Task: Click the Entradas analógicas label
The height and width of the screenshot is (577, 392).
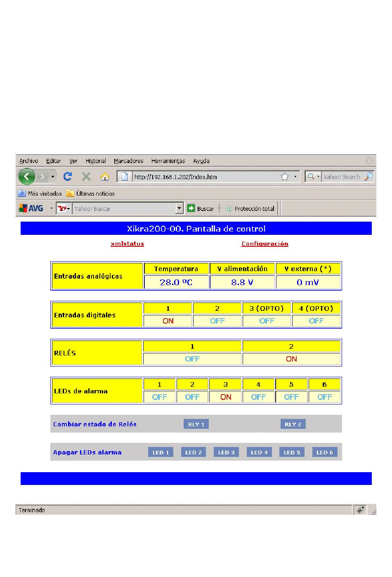Action: pyautogui.click(x=88, y=276)
